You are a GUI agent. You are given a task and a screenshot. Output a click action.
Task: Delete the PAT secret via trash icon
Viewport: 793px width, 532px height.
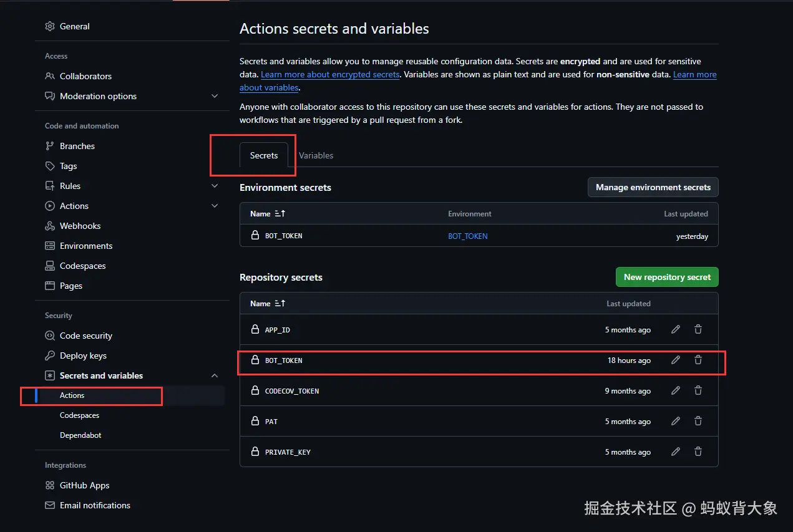pos(698,421)
